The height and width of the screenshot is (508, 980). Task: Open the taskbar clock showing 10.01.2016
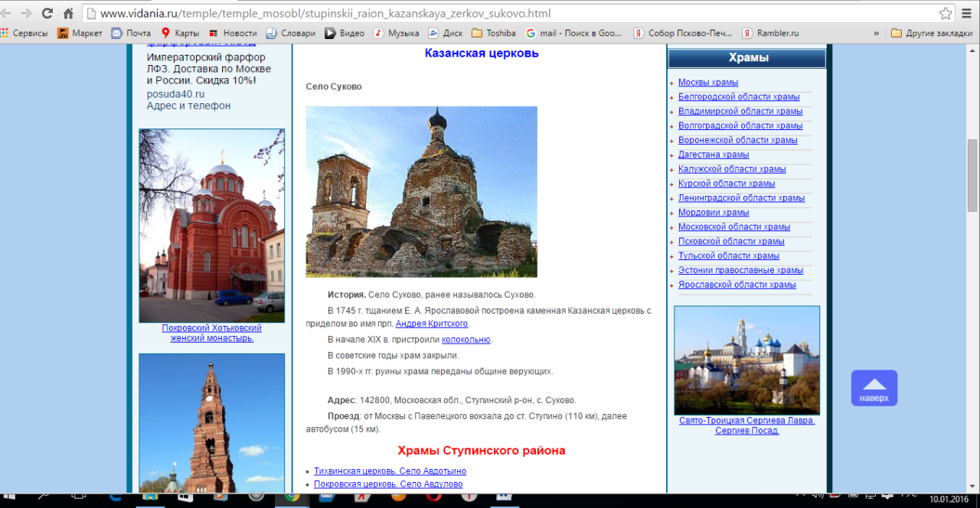click(950, 500)
